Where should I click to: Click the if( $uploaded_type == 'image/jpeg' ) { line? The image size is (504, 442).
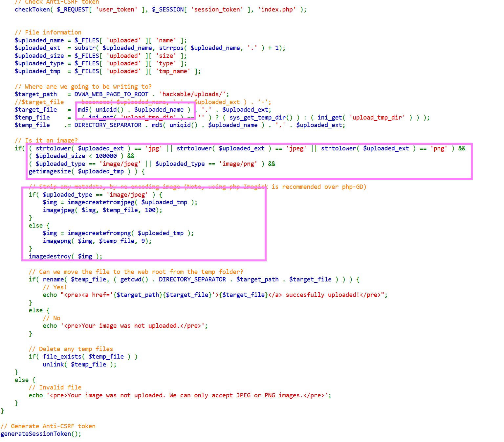[96, 195]
